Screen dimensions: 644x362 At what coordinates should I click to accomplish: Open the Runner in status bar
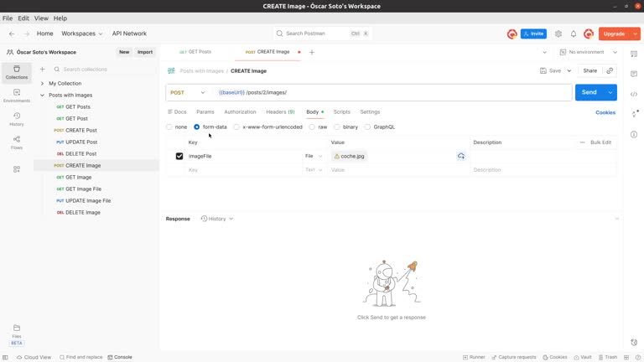(474, 357)
